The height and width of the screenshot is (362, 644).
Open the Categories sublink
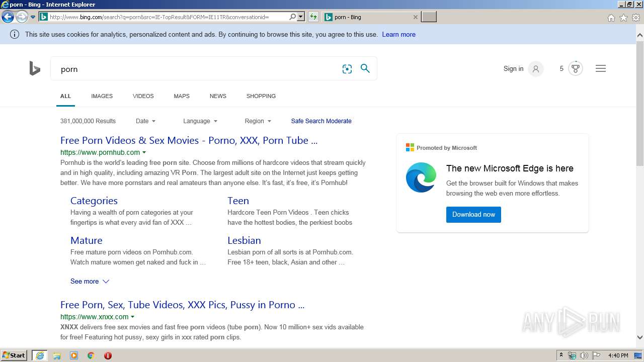point(94,201)
